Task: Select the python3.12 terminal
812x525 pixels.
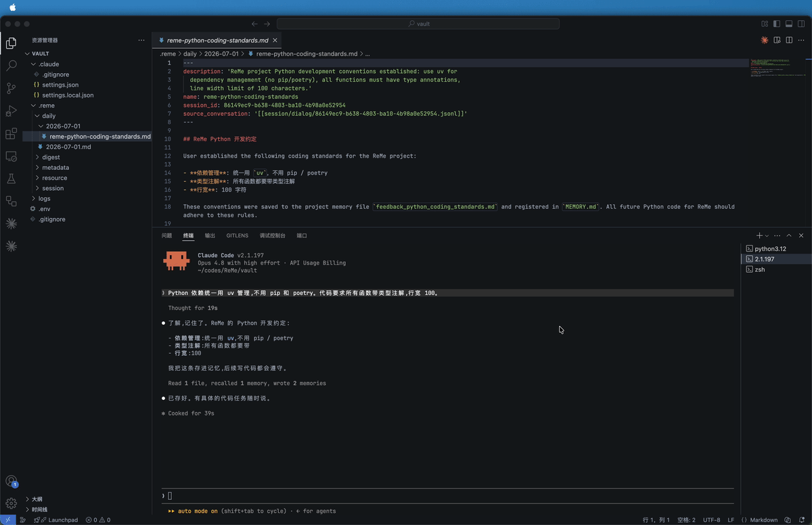Action: tap(770, 249)
